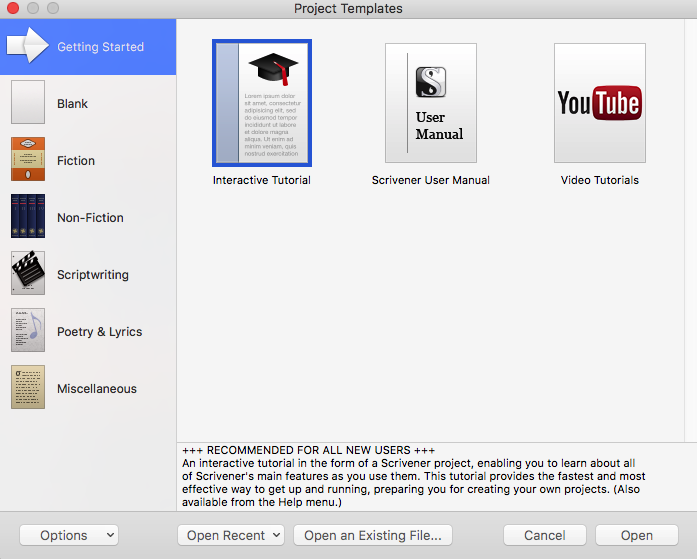This screenshot has width=697, height=559.
Task: Click the RECOMMENDED FOR ALL NEW USERS text
Action: (x=308, y=450)
